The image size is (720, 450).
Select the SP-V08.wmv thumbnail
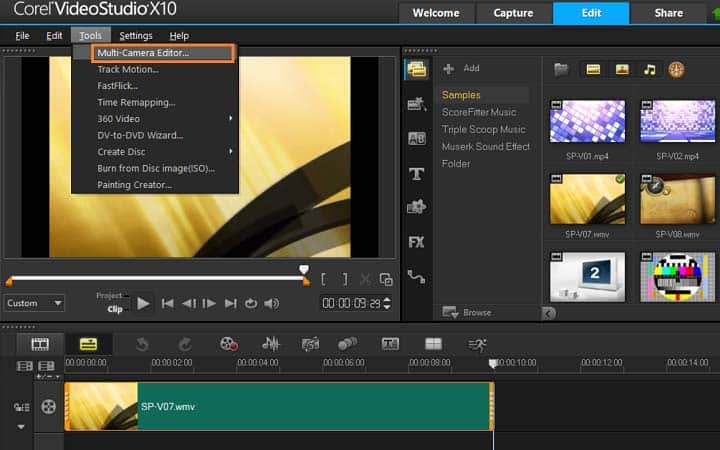point(678,199)
